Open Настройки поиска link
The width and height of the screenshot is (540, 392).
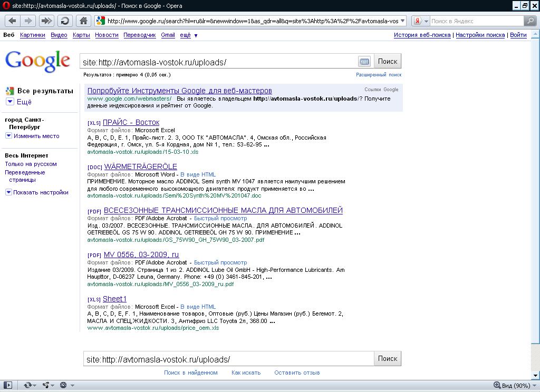point(480,35)
